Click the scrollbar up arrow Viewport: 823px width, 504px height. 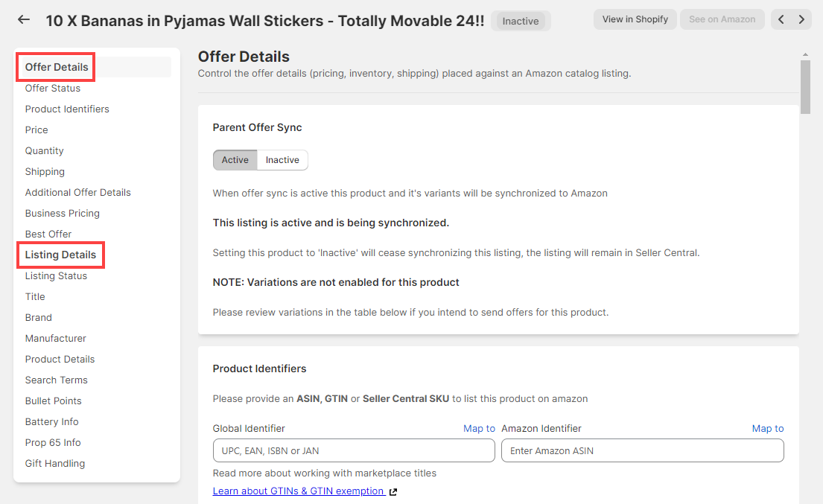click(x=805, y=54)
